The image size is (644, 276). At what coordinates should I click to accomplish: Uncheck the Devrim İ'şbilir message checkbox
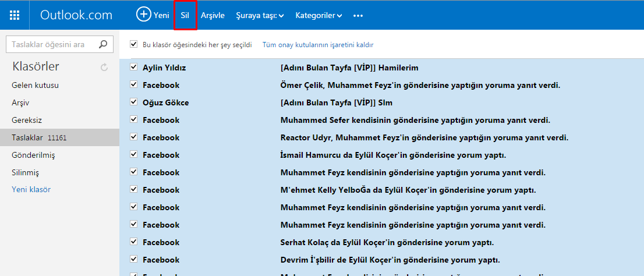[133, 259]
